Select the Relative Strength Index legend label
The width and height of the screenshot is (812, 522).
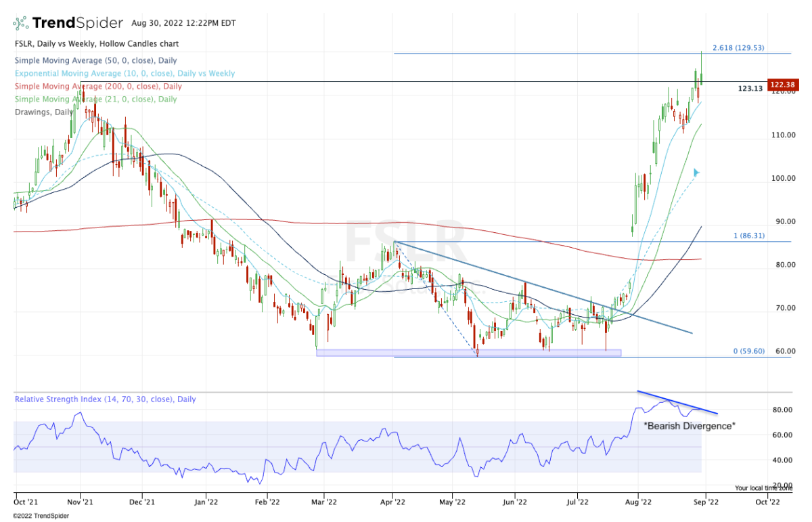[x=106, y=399]
